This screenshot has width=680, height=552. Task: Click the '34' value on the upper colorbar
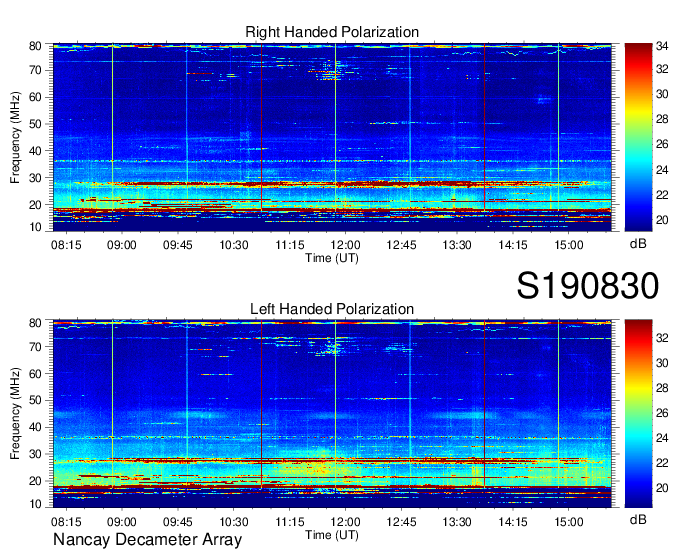coord(662,46)
